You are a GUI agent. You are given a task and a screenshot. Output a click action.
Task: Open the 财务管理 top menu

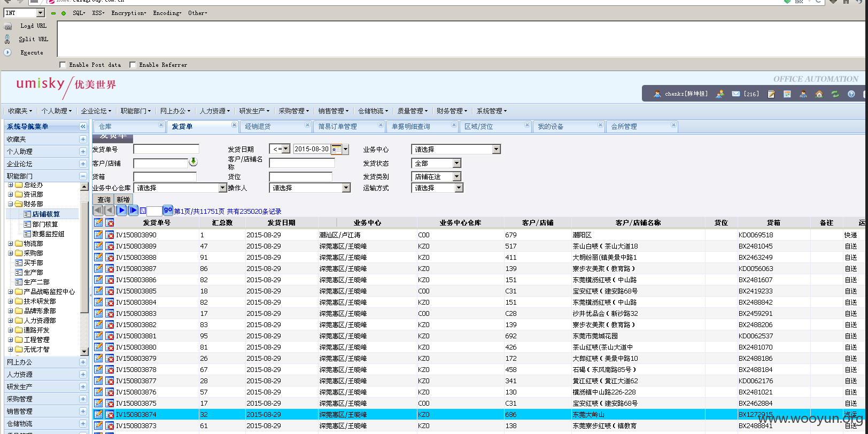pos(452,111)
